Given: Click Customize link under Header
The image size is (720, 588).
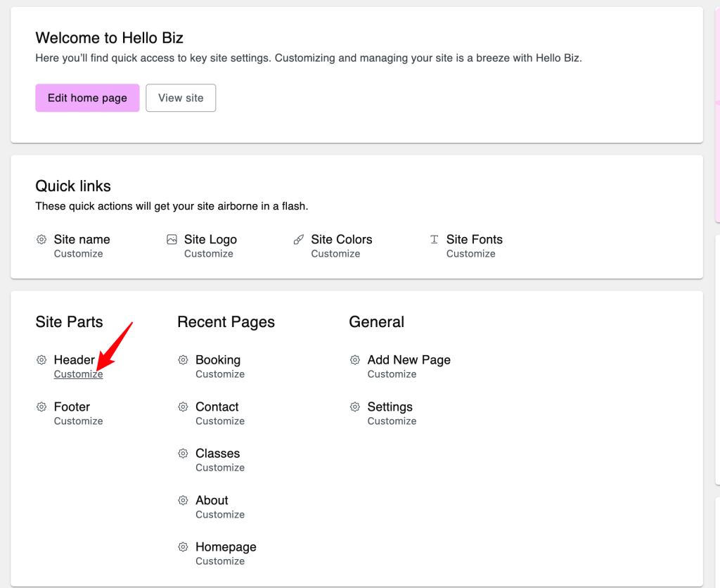Looking at the screenshot, I should coord(79,374).
